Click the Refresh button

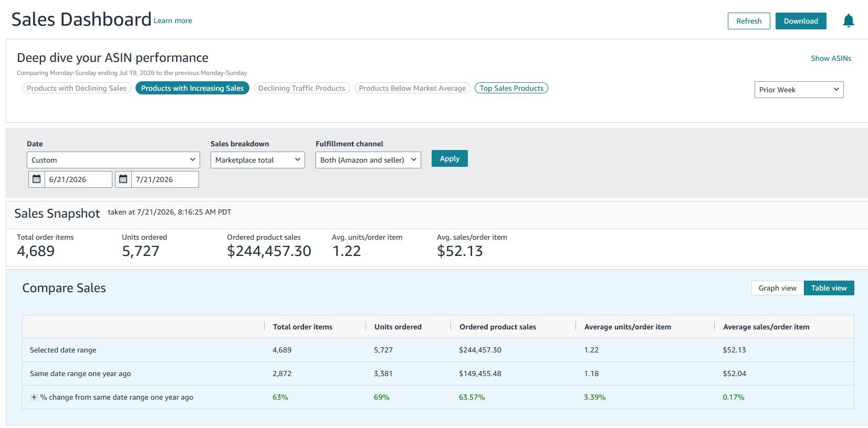(x=749, y=21)
